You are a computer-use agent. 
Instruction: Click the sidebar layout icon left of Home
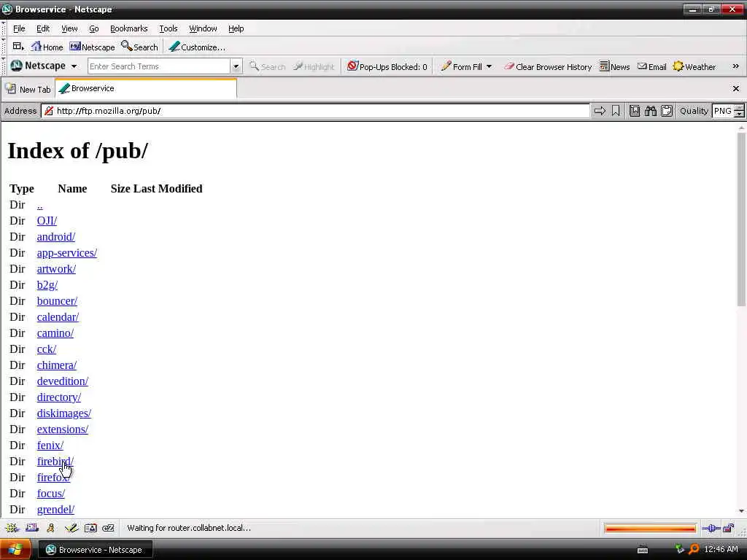coord(18,47)
